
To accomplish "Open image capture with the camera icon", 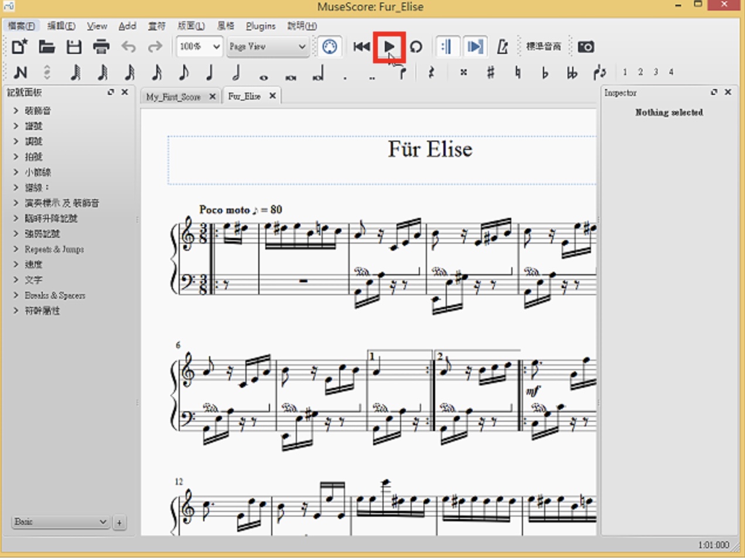I will click(586, 46).
